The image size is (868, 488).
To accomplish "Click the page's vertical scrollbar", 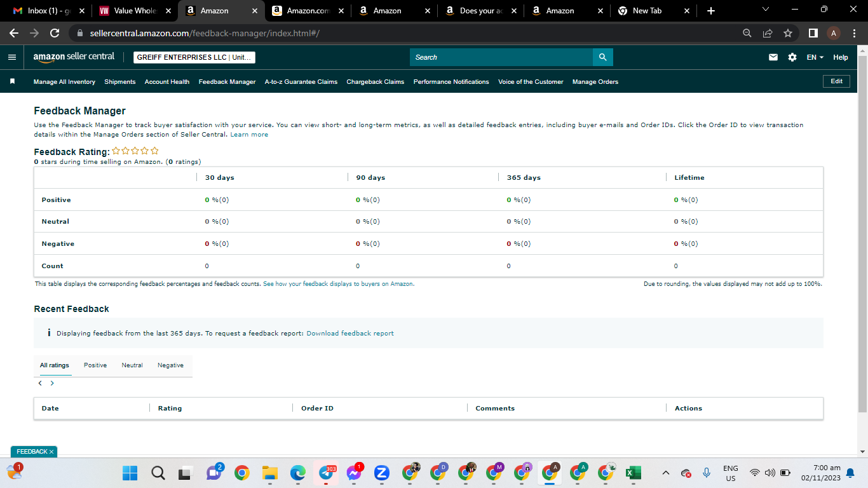I will coord(862,234).
